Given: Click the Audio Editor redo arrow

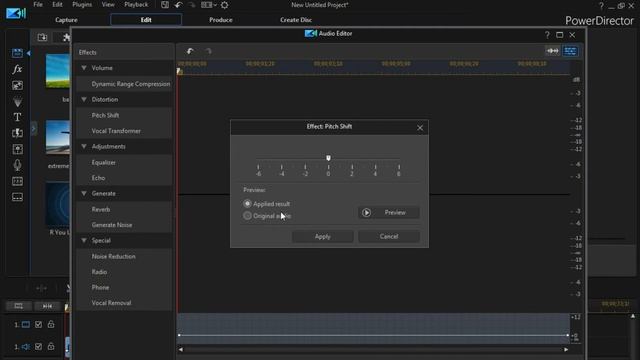Looking at the screenshot, I should 209,51.
